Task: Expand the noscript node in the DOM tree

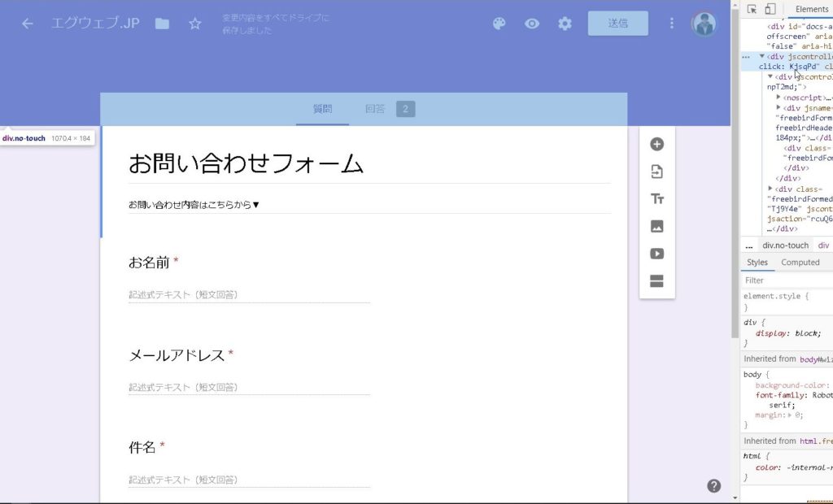Action: click(778, 97)
